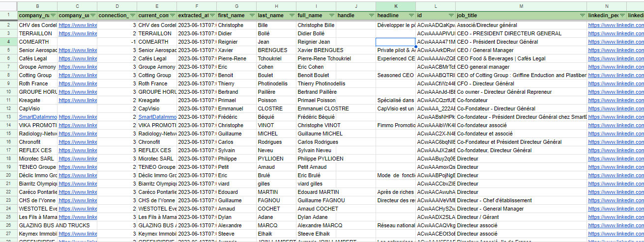Select row 13 by its row number
Image resolution: width=644 pixels, height=242 pixels.
[x=8, y=117]
